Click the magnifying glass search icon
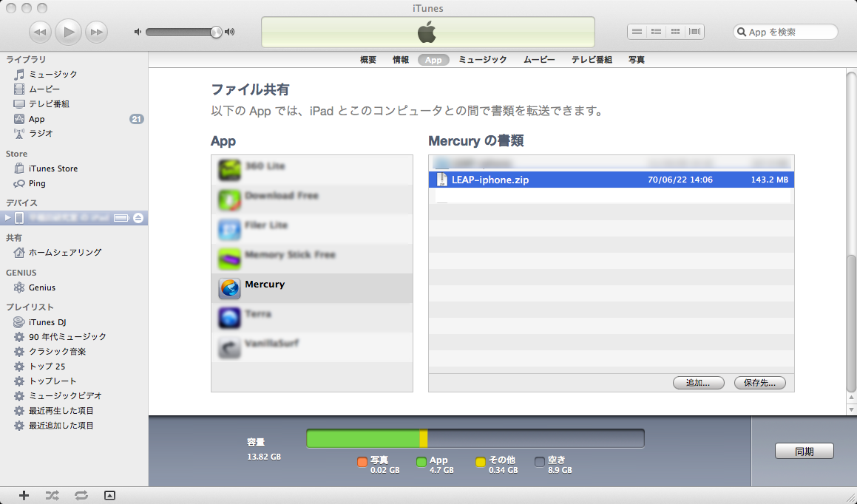 pyautogui.click(x=742, y=32)
